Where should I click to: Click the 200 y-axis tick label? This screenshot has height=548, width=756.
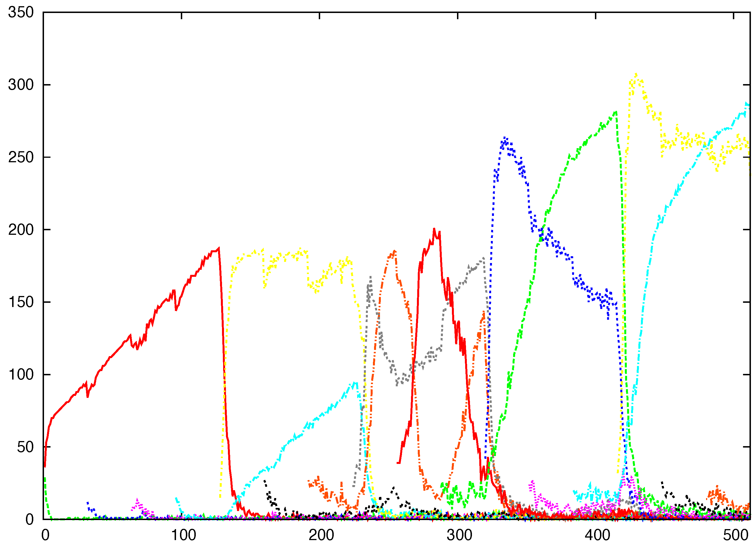pyautogui.click(x=21, y=230)
